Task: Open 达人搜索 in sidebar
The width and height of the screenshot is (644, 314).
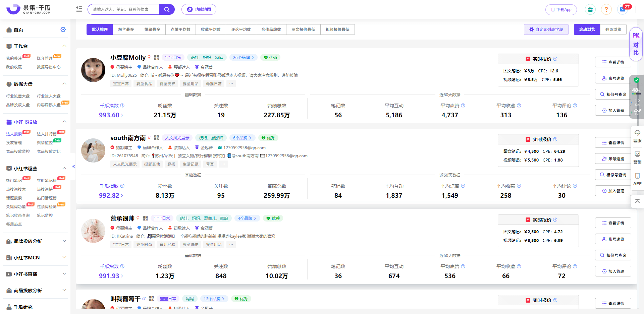Action: (x=14, y=134)
